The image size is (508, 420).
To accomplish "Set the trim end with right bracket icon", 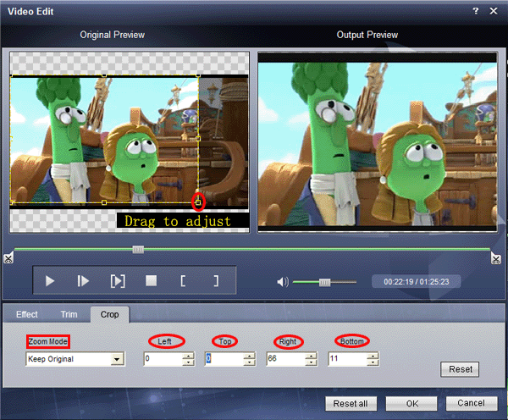I will (x=216, y=281).
